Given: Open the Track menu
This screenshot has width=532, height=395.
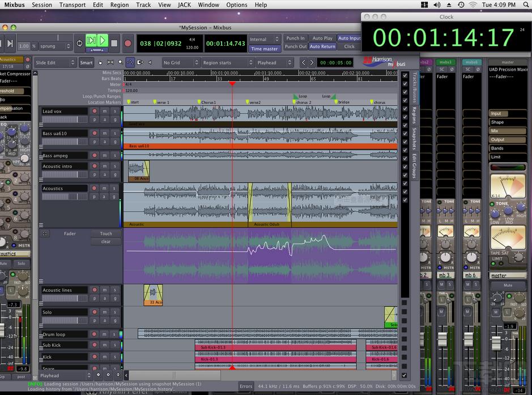Looking at the screenshot, I should 143,5.
